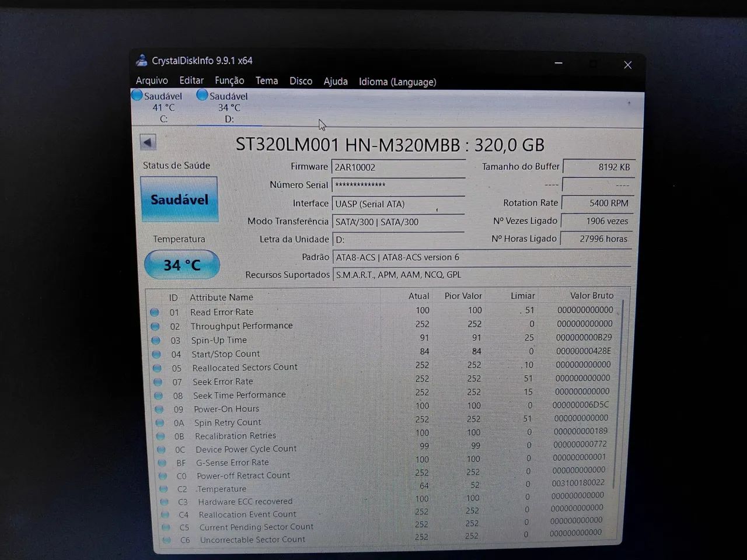This screenshot has width=747, height=560.
Task: Click status dot for Power-off Retract Count
Action: [x=163, y=476]
